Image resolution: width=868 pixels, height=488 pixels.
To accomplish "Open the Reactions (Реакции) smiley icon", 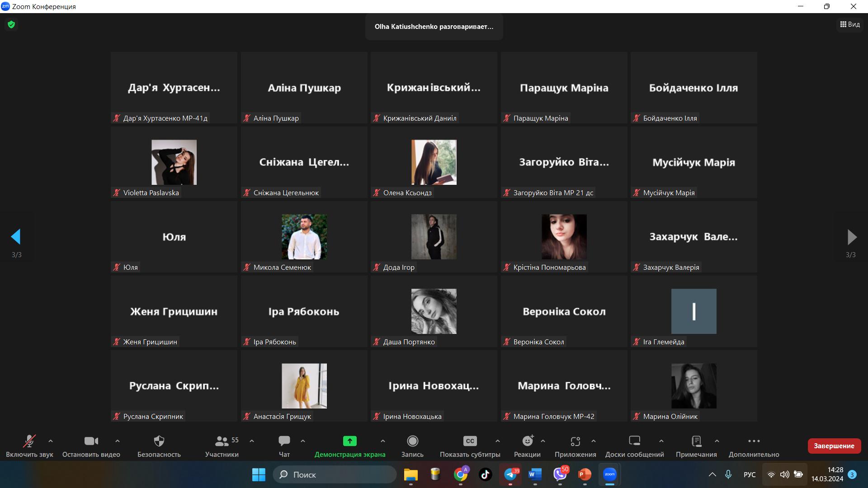I will pos(527,441).
